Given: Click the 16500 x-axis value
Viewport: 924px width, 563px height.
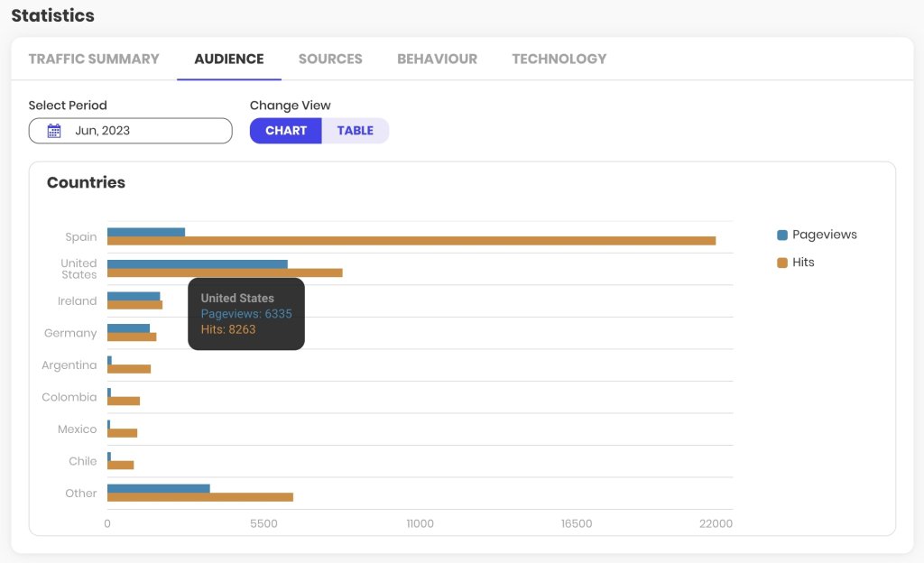Looking at the screenshot, I should point(577,523).
